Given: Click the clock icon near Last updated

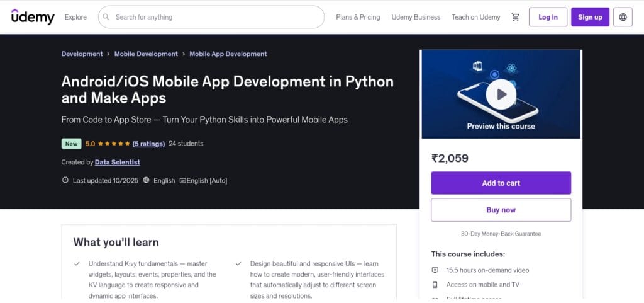Looking at the screenshot, I should pos(65,180).
